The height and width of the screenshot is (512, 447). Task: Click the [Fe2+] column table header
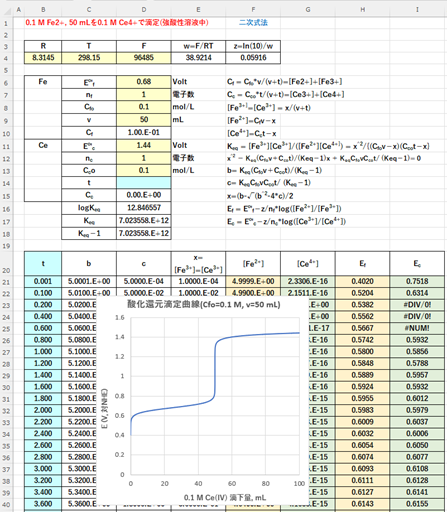coord(253,264)
